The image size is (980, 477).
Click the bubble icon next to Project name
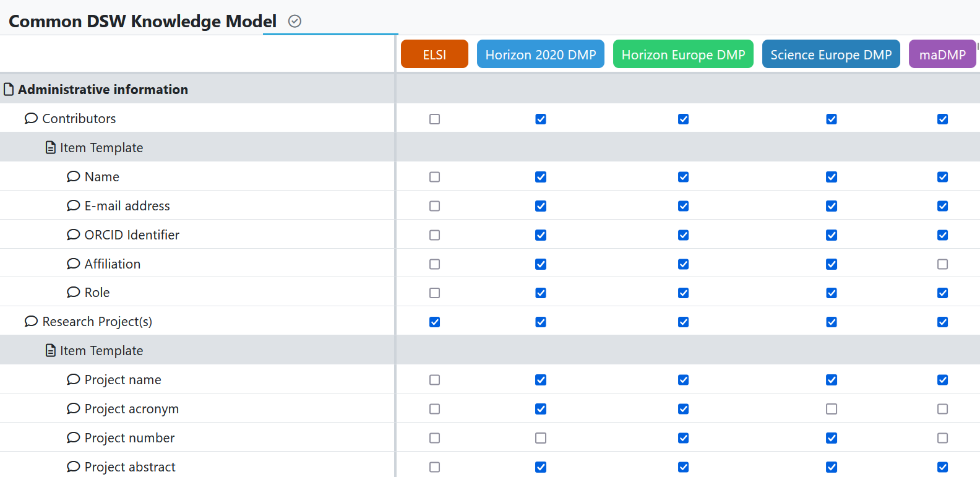pos(74,379)
